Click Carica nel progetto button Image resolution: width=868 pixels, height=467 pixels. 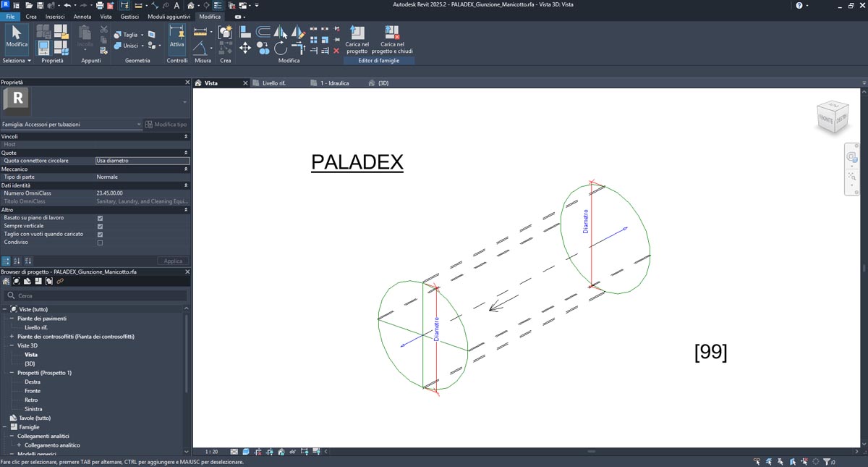click(357, 39)
